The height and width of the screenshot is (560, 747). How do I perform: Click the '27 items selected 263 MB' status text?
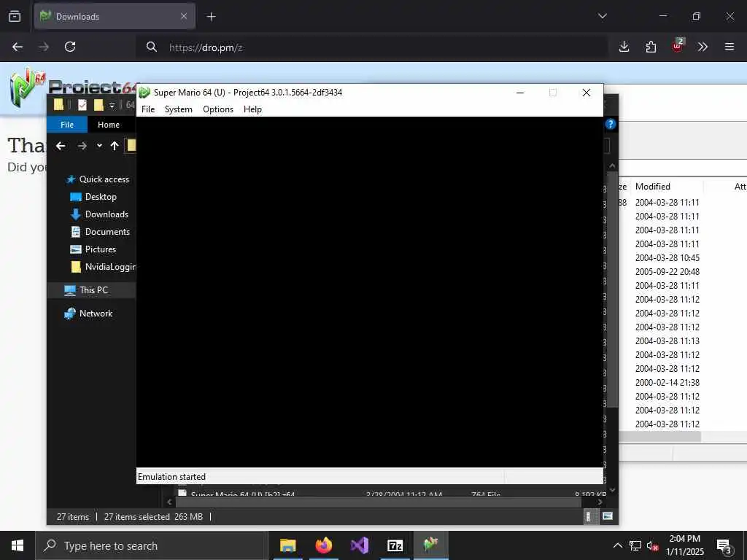(153, 517)
